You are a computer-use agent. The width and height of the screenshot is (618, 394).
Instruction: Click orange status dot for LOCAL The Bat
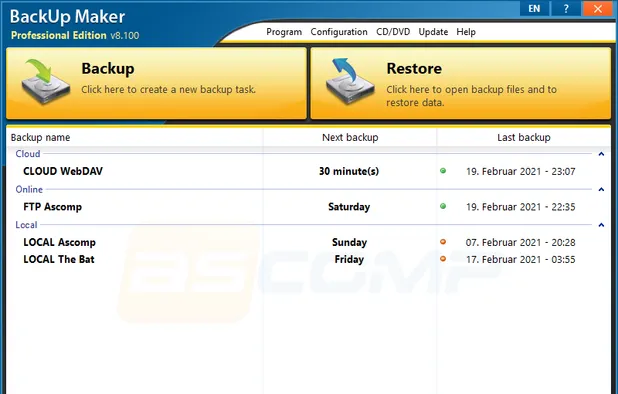(x=443, y=259)
